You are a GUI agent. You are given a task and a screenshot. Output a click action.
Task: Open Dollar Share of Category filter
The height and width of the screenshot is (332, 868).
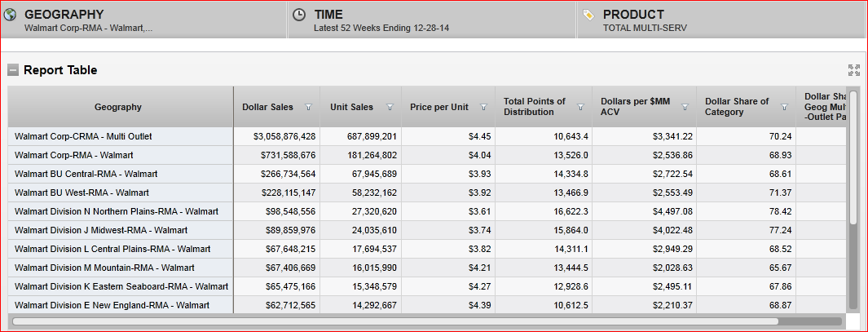(784, 107)
